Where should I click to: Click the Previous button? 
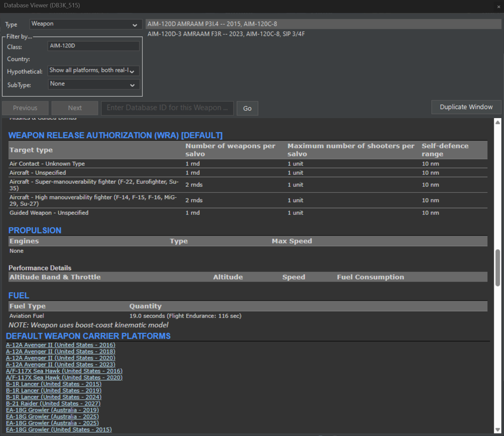coord(25,108)
